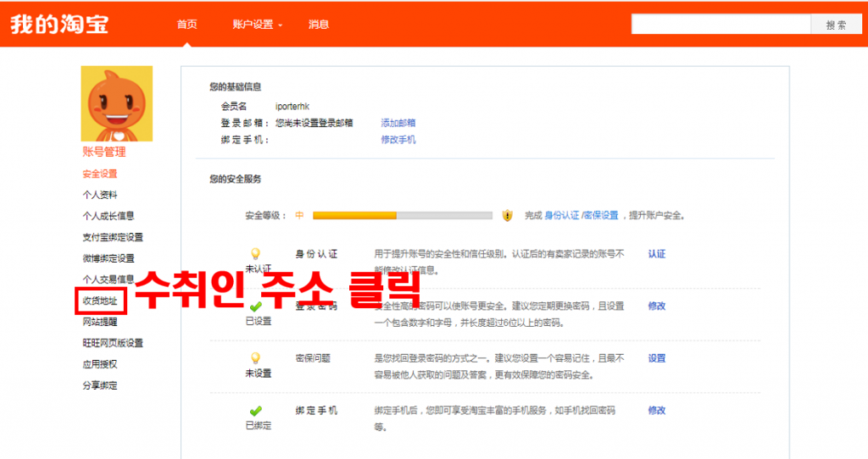
Task: Click 修改 link for 登录密码
Action: tap(657, 306)
